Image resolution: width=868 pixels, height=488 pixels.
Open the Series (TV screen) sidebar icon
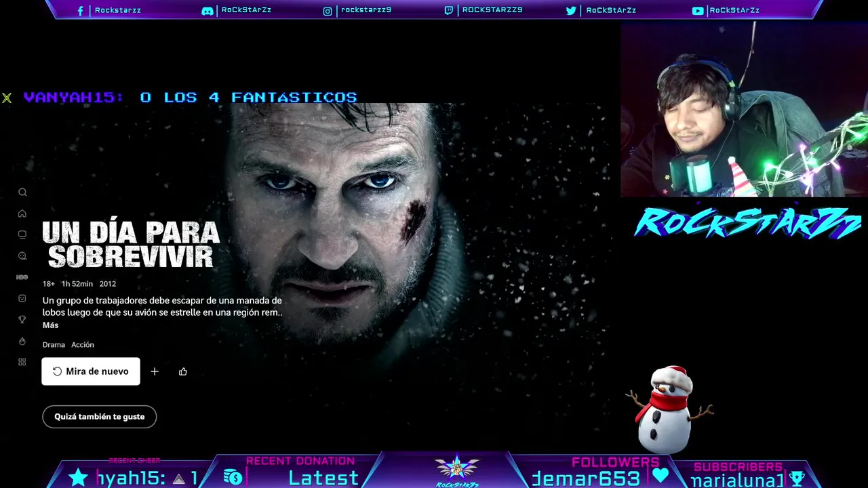pos(22,235)
